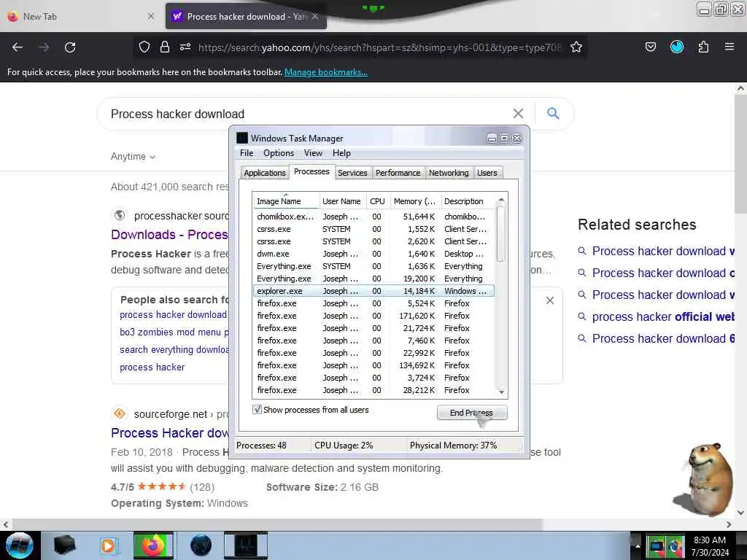Switch to the Applications tab
This screenshot has width=747, height=560.
[264, 173]
